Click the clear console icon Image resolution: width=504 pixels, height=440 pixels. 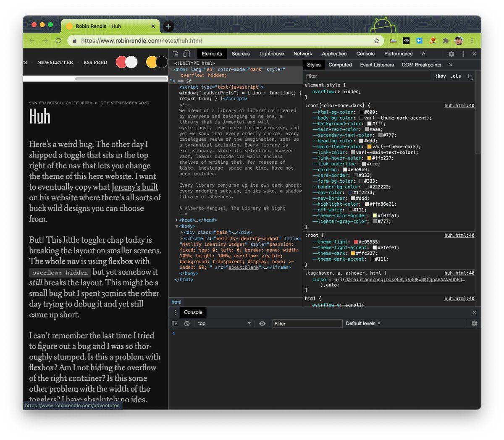pos(187,324)
